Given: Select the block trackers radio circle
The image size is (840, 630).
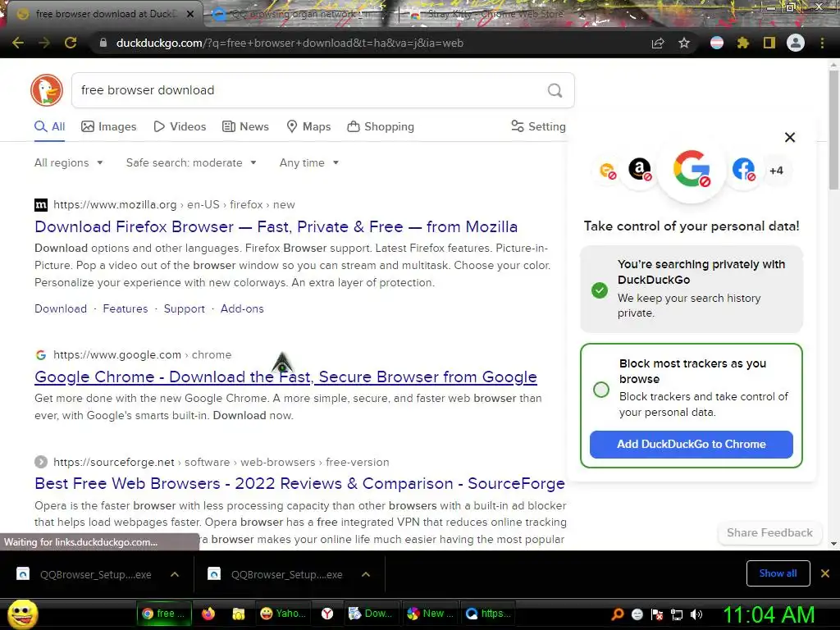Looking at the screenshot, I should pyautogui.click(x=601, y=390).
